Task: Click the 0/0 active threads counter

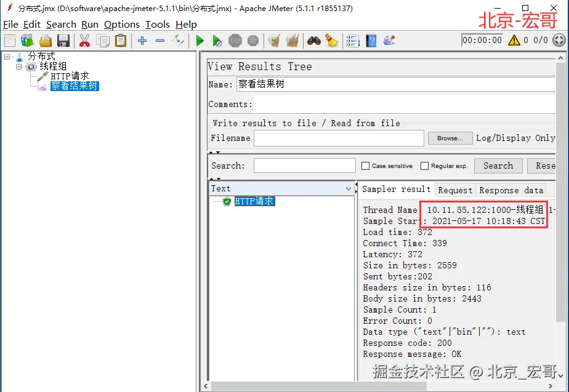Action: pyautogui.click(x=540, y=40)
